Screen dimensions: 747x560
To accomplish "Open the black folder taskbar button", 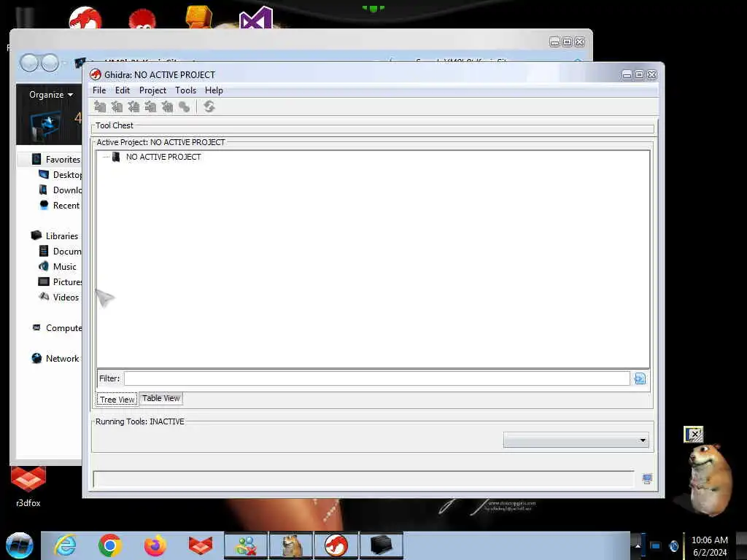I will pos(381,545).
